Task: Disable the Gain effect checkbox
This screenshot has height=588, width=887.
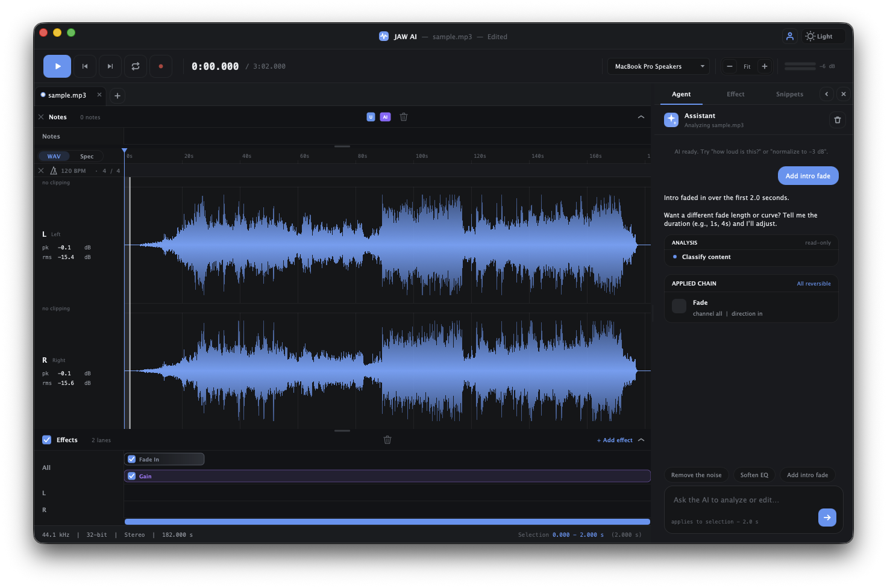Action: (x=132, y=476)
